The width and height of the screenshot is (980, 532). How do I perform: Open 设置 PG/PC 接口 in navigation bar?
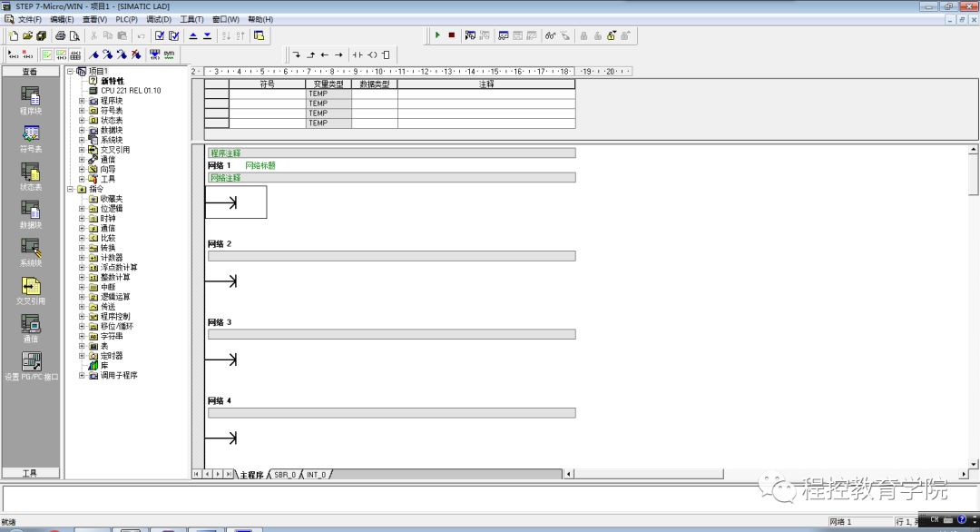pos(31,367)
